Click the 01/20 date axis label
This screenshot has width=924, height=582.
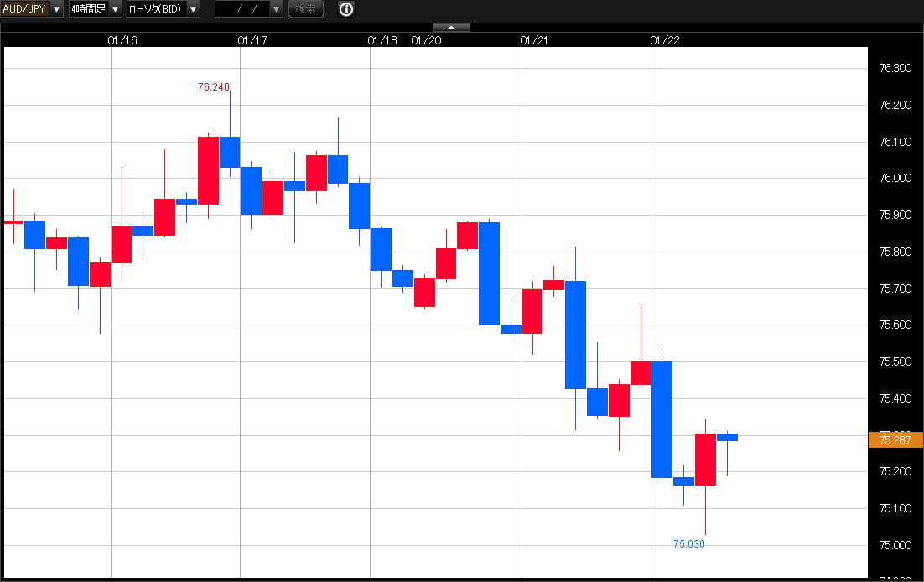pyautogui.click(x=426, y=40)
